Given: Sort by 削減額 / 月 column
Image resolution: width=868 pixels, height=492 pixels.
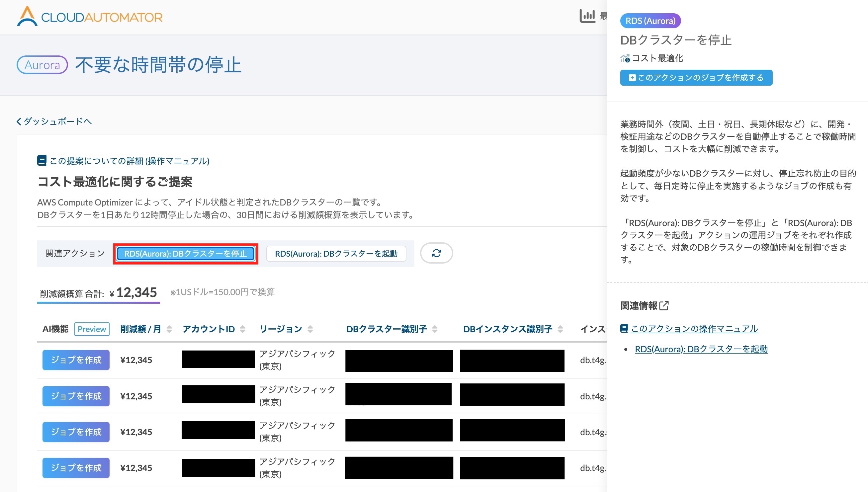Looking at the screenshot, I should tap(169, 329).
